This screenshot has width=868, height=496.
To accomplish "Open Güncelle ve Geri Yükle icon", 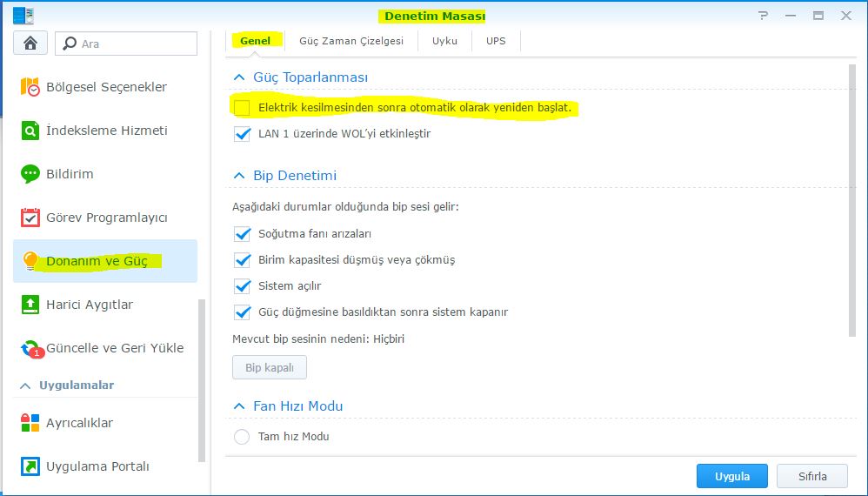I will pos(32,349).
